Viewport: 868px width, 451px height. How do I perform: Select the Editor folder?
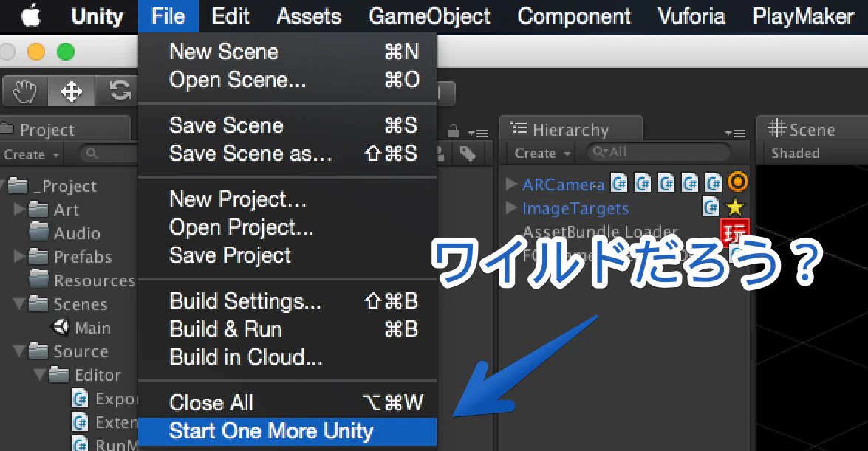click(x=98, y=375)
